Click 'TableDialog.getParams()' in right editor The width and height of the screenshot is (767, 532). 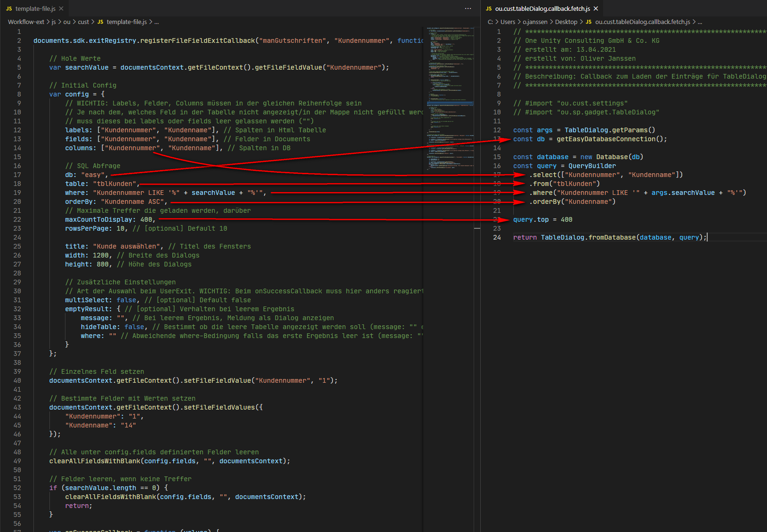[x=610, y=130]
